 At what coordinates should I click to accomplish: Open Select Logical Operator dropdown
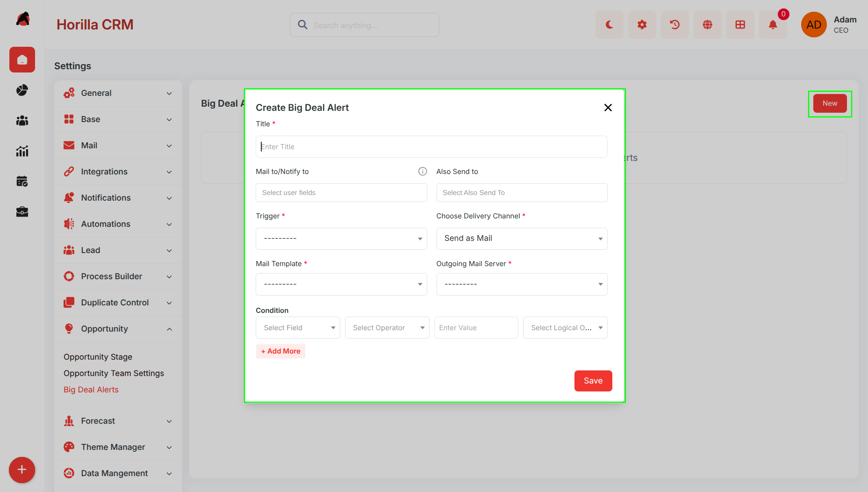[565, 328]
